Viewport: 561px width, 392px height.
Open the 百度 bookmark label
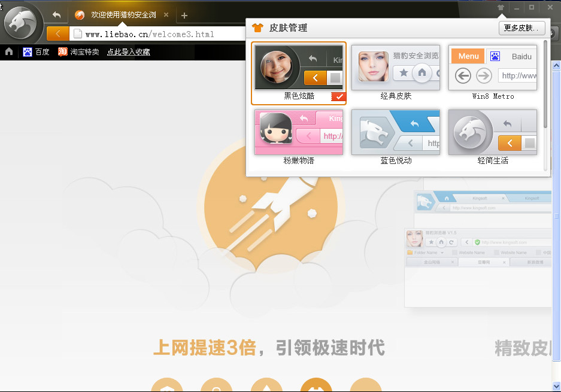(43, 52)
